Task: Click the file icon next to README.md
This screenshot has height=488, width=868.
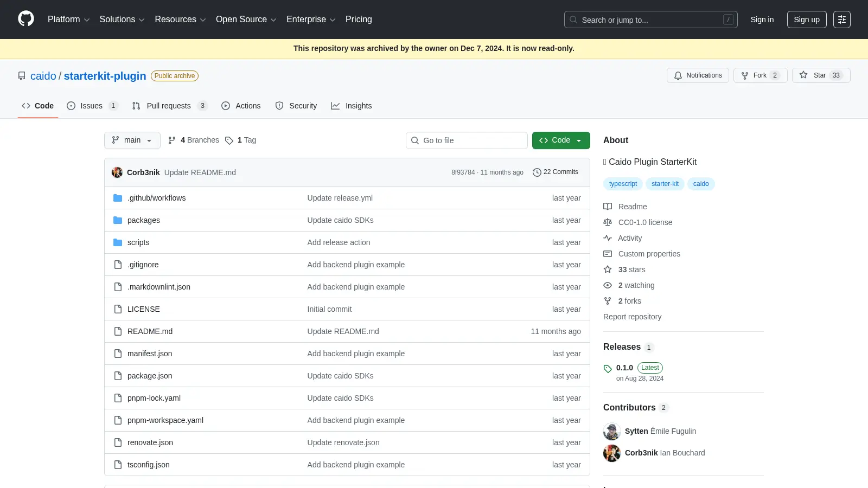Action: coord(118,331)
